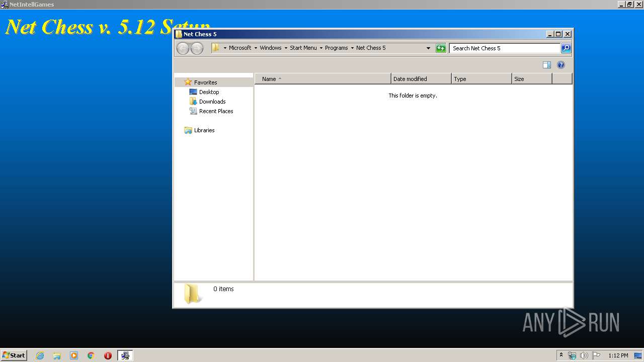Maximize the Net Chess 5 window

[x=558, y=34]
